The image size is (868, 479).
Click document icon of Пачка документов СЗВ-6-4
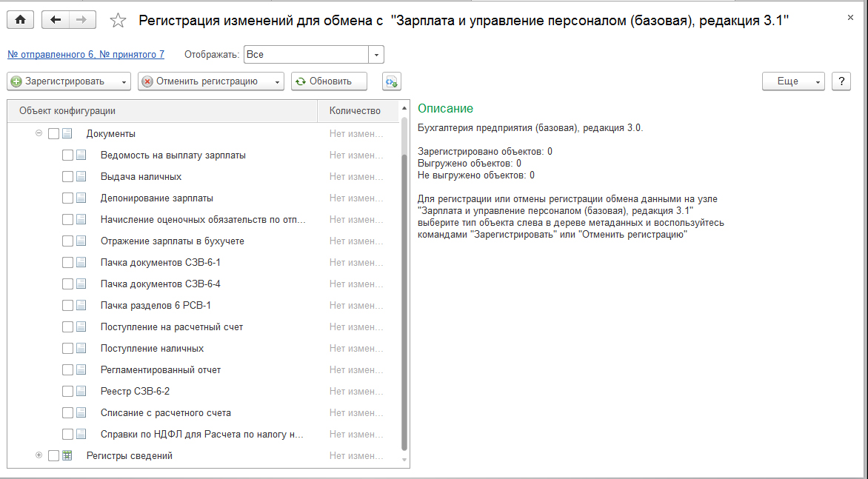click(81, 284)
